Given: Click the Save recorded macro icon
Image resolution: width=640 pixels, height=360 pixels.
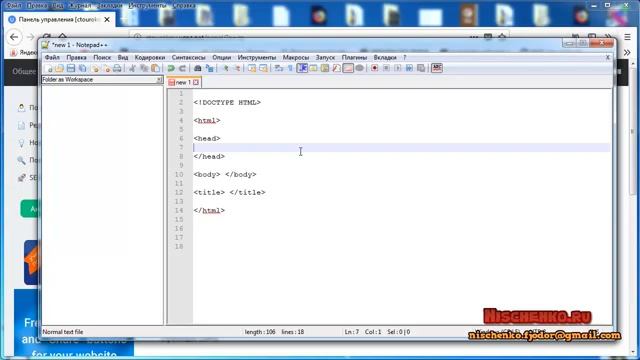Looking at the screenshot, I should point(421,68).
